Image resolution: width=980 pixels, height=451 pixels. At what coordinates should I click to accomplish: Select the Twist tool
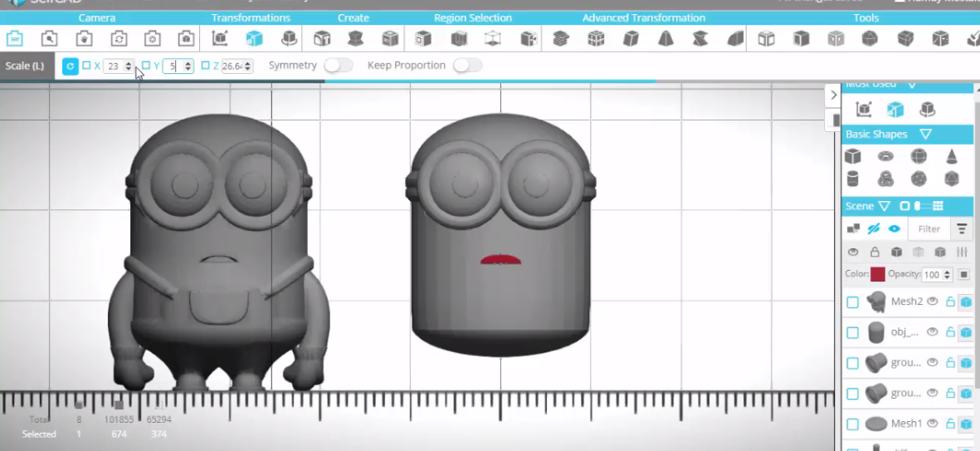(700, 39)
